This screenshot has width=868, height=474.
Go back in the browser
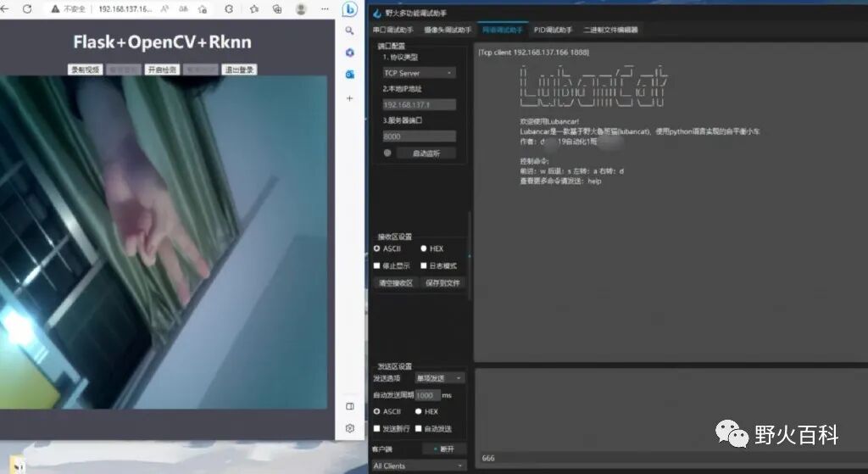point(4,8)
